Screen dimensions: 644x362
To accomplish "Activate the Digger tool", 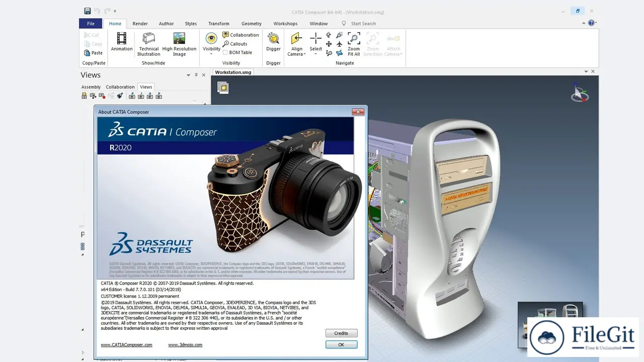I will (273, 42).
